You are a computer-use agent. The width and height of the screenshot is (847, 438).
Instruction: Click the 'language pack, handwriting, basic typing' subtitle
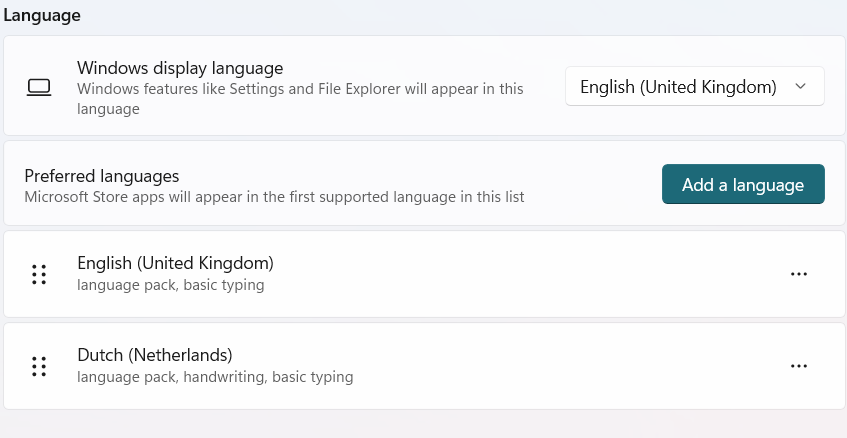[215, 376]
